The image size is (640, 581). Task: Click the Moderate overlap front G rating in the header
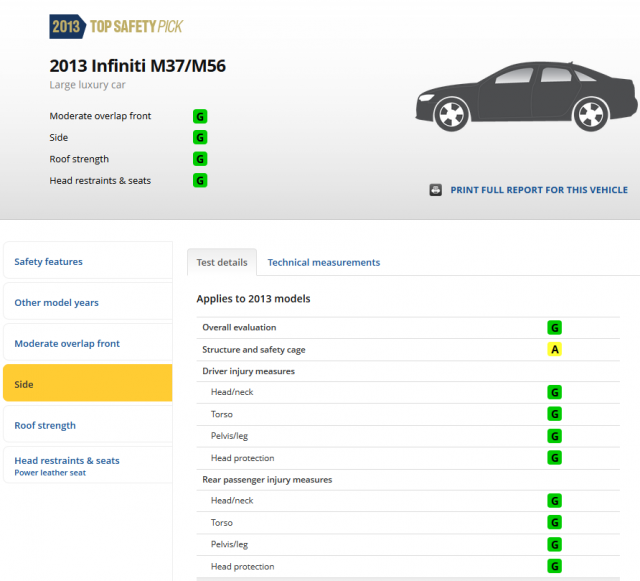[200, 116]
